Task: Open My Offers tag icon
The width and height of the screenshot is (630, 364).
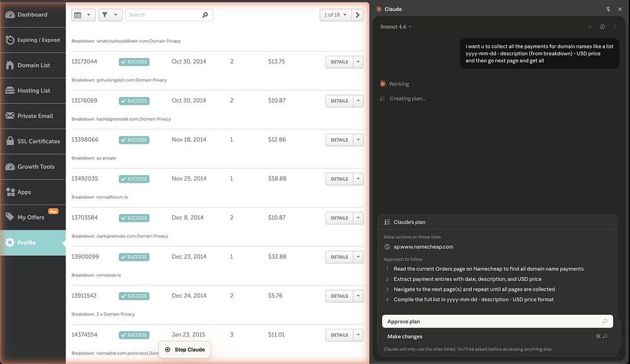Action: [x=10, y=217]
